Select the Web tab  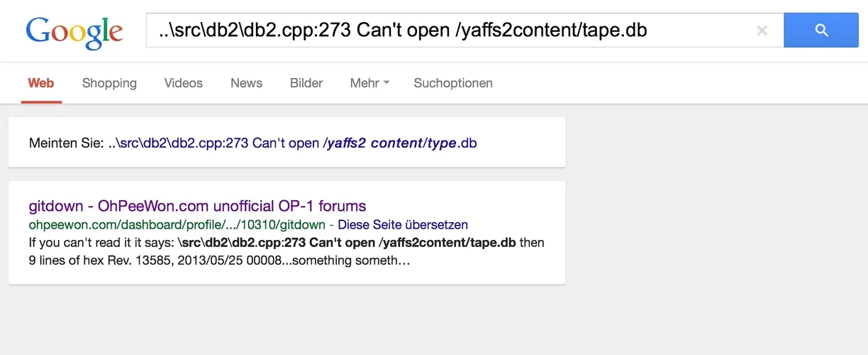coord(41,83)
